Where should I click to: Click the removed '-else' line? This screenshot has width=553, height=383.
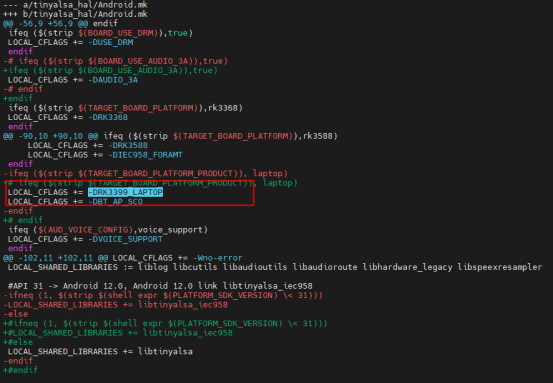pos(16,314)
